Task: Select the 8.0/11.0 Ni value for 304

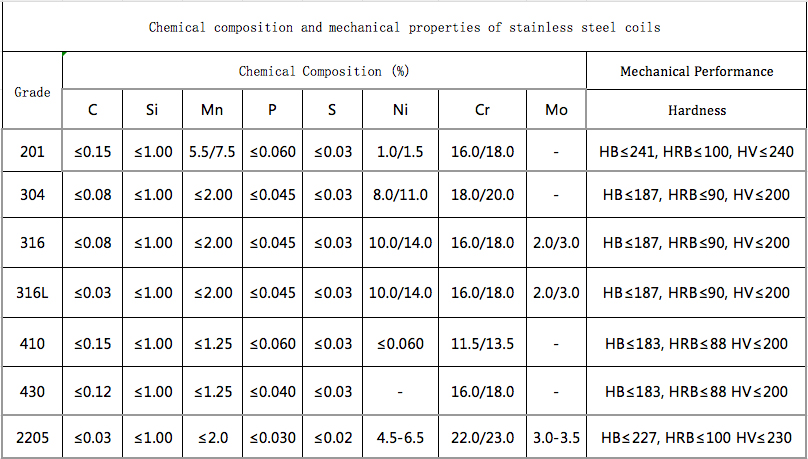Action: click(x=400, y=195)
